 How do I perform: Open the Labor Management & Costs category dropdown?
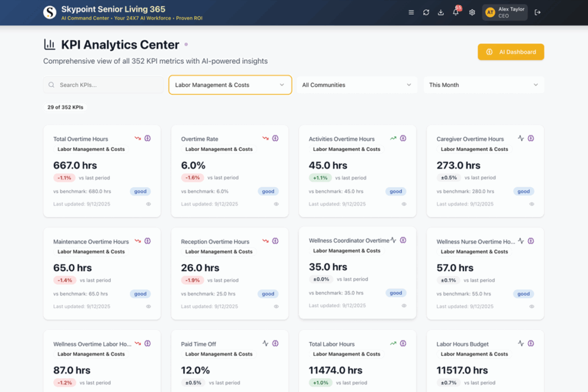tap(230, 85)
